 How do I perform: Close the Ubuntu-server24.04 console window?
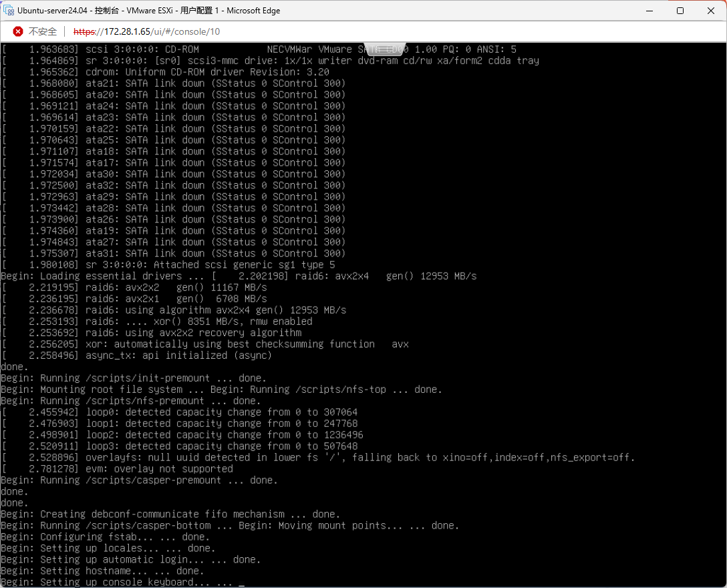(x=710, y=11)
